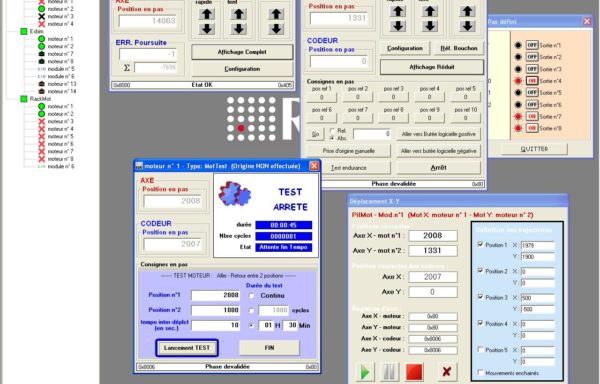The width and height of the screenshot is (600, 384).
Task: Click the blue gears icon in the test window
Action: 235,194
